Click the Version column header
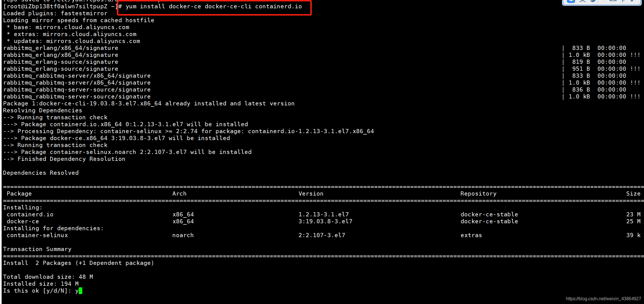The image size is (644, 304). pos(311,194)
